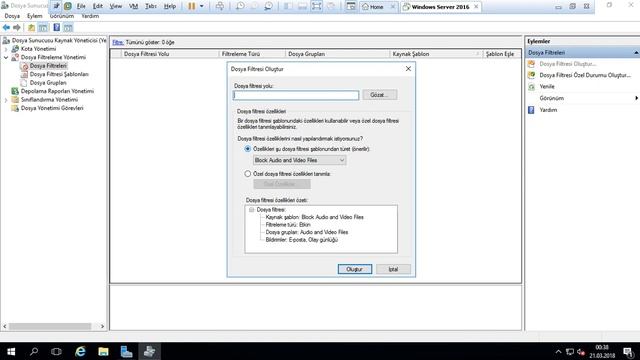Open File Explorer from the taskbar
This screenshot has height=360, width=640.
(x=103, y=351)
